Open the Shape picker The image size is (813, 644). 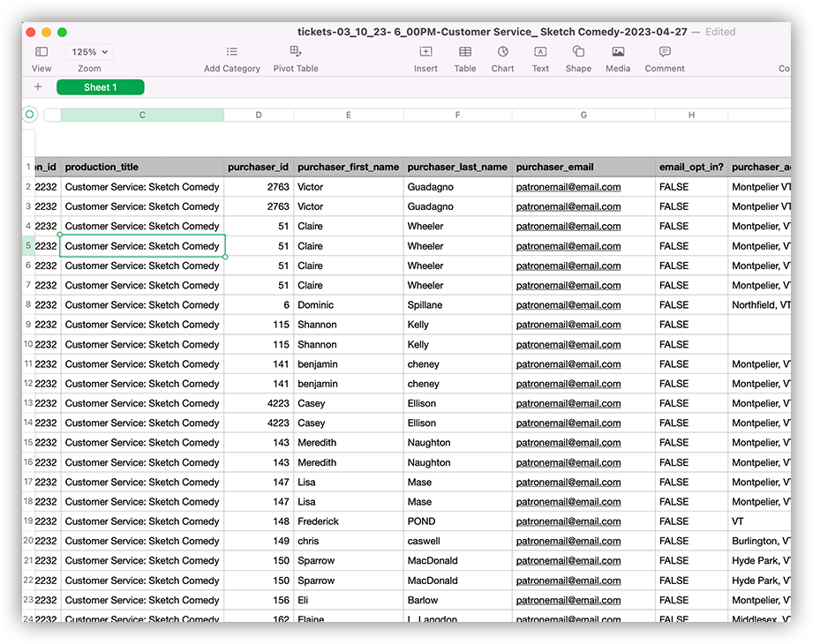578,52
